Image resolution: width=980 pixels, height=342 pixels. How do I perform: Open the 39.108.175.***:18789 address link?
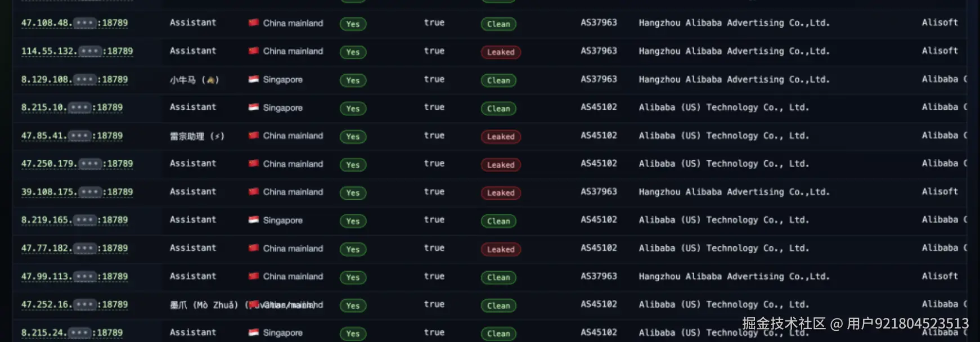pyautogui.click(x=77, y=192)
